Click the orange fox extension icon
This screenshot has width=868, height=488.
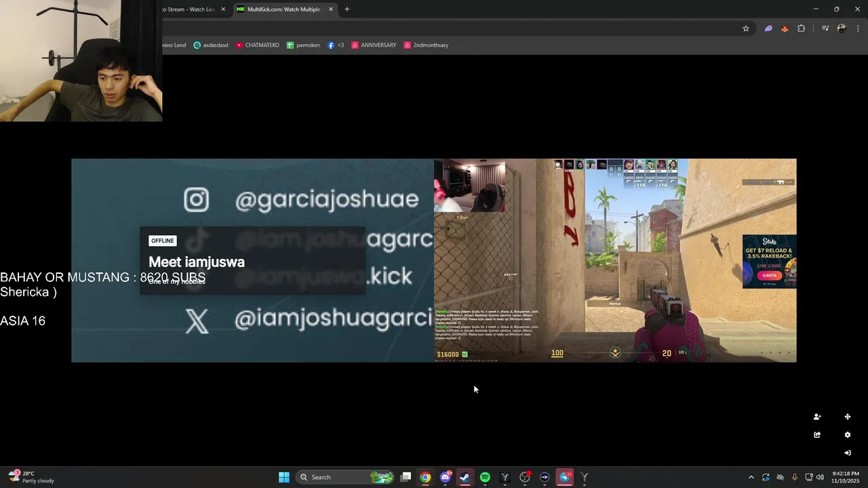click(x=785, y=28)
